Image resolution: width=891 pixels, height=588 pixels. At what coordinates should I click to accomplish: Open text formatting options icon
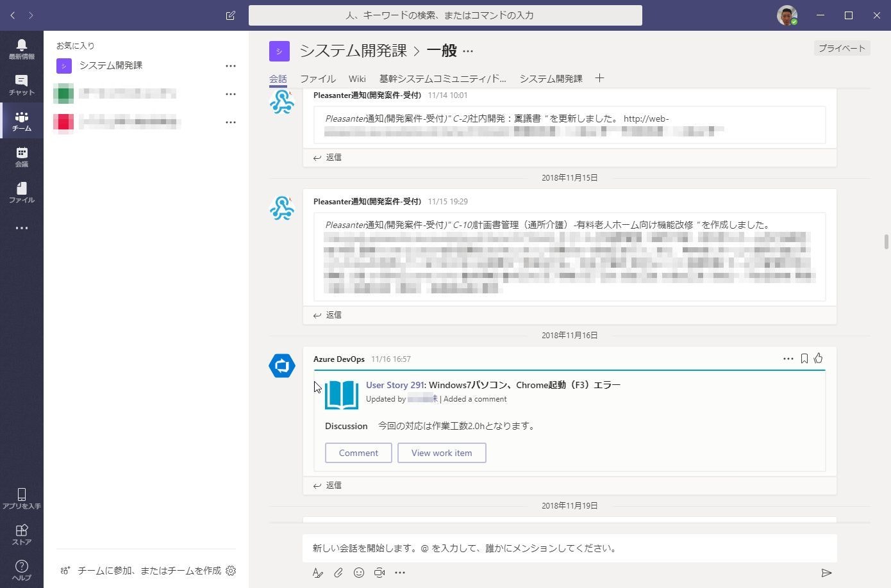pos(318,573)
